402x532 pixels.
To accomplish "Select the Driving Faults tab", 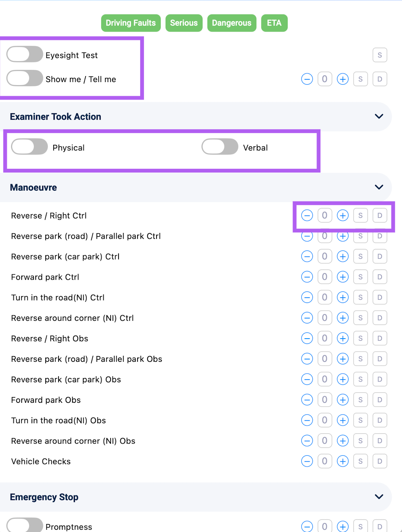I will click(x=131, y=23).
